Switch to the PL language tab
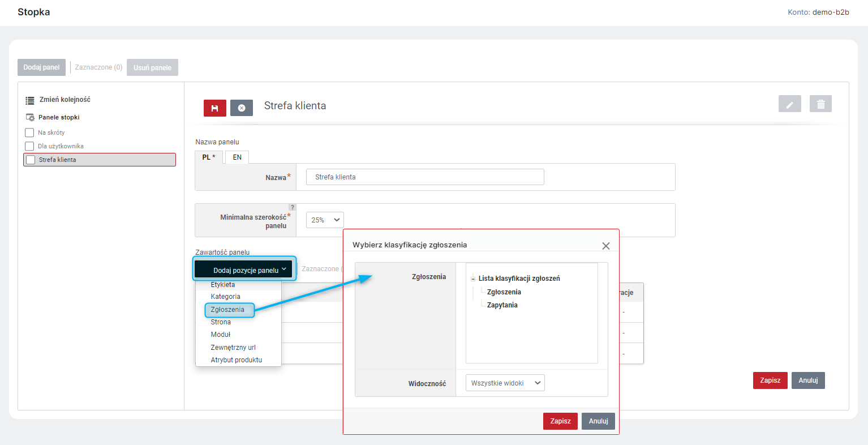Screen dimensions: 868x445 pyautogui.click(x=209, y=157)
